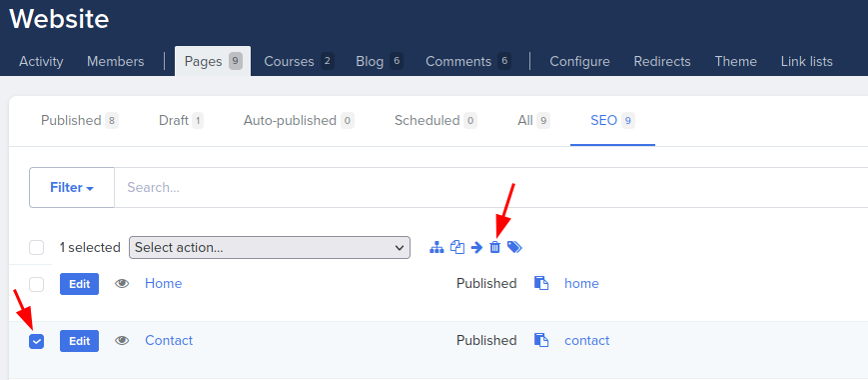Open the Redirects tab

click(x=662, y=61)
